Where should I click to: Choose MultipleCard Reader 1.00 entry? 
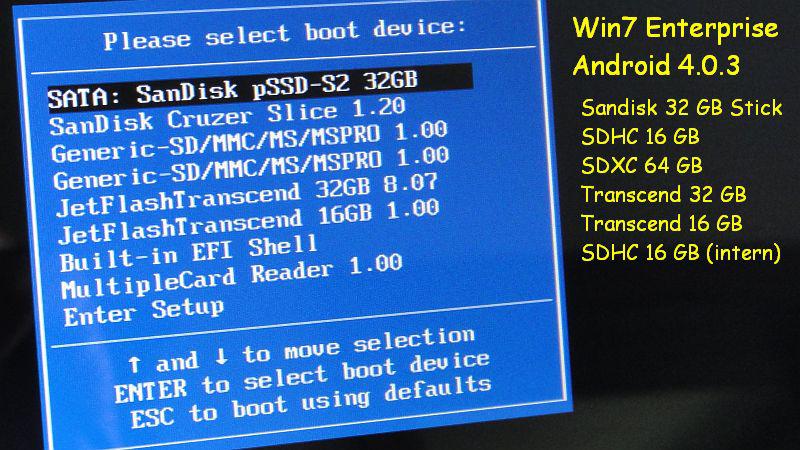(x=232, y=276)
